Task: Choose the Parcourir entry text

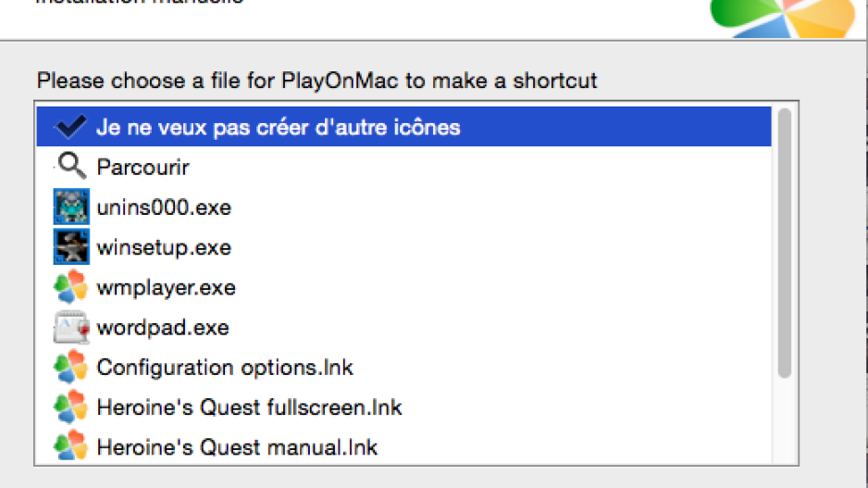Action: click(x=143, y=168)
